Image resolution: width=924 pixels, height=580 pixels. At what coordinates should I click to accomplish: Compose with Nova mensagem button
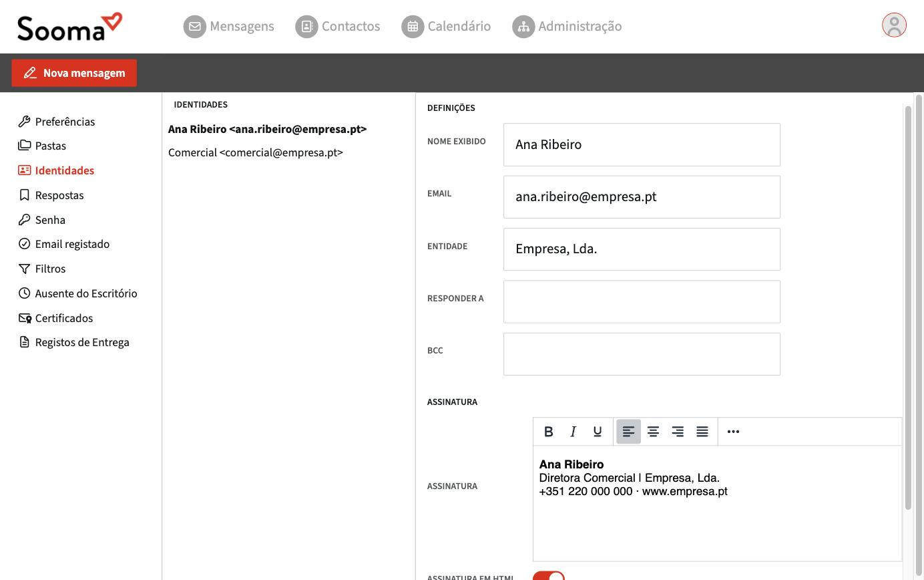coord(74,73)
